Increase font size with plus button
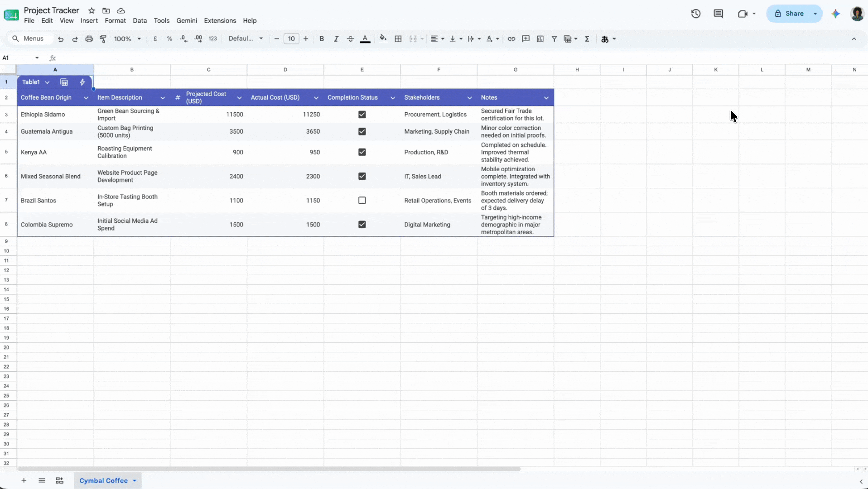This screenshot has width=868, height=489. click(x=306, y=39)
